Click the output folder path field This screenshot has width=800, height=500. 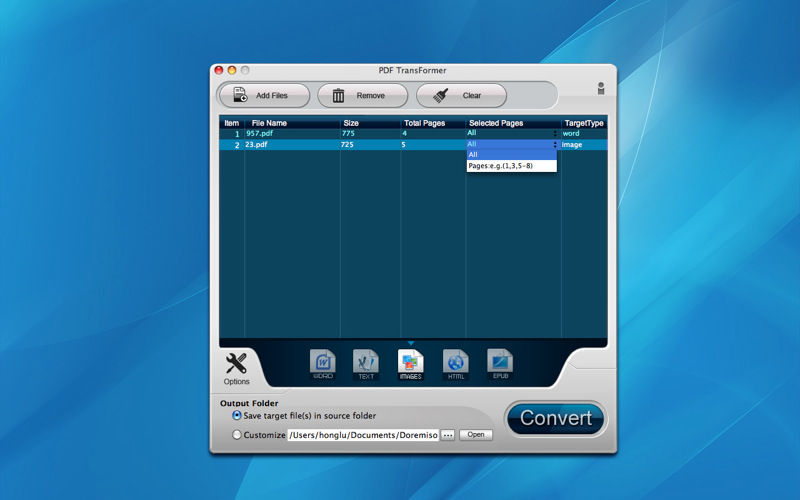tap(363, 435)
